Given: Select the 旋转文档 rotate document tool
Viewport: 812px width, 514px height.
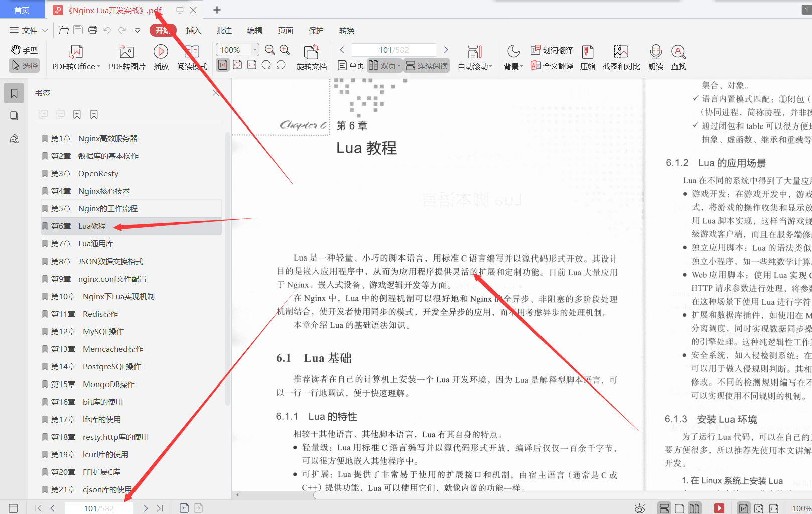Looking at the screenshot, I should tap(311, 57).
